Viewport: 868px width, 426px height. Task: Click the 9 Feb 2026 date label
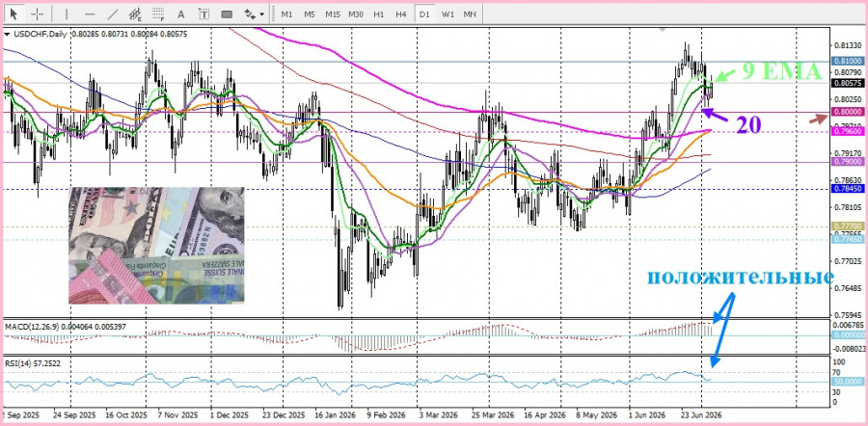(x=387, y=414)
